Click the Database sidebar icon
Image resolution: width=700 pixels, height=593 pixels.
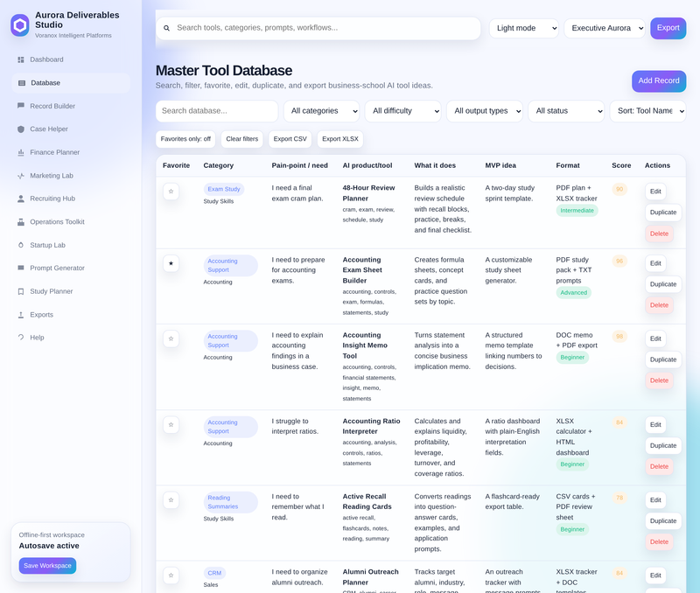coord(21,83)
